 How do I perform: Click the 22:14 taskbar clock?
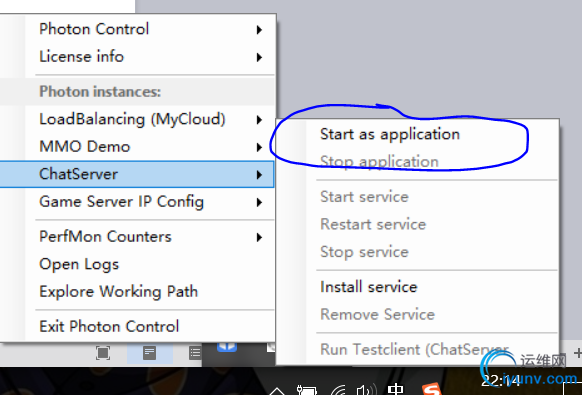coord(500,380)
